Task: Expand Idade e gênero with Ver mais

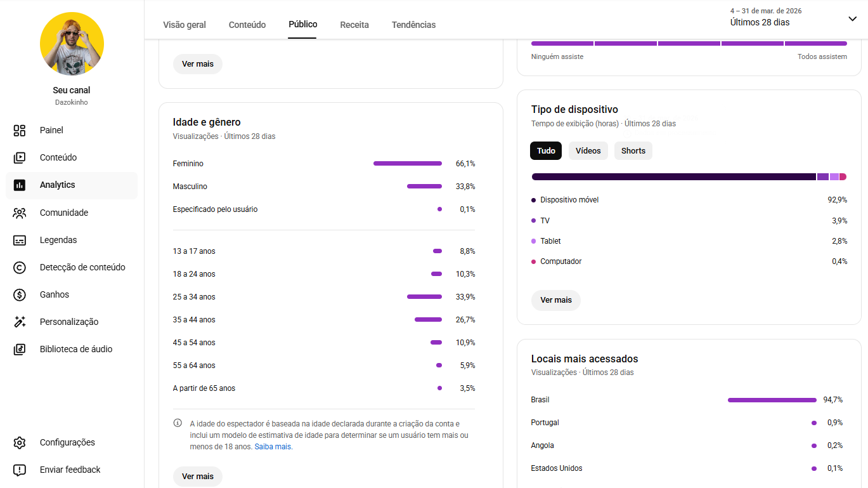Action: point(198,477)
